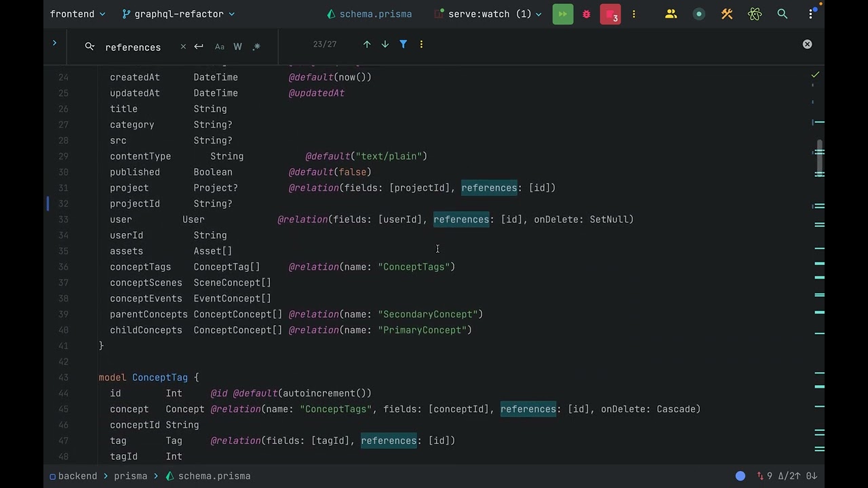The width and height of the screenshot is (868, 488).
Task: Expand the replace field chevron
Action: pyautogui.click(x=54, y=43)
